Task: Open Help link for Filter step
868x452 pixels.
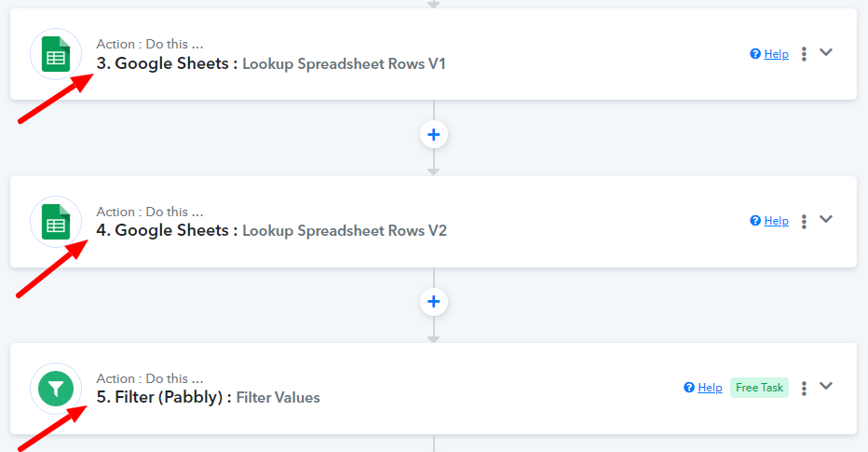Action: [x=710, y=387]
